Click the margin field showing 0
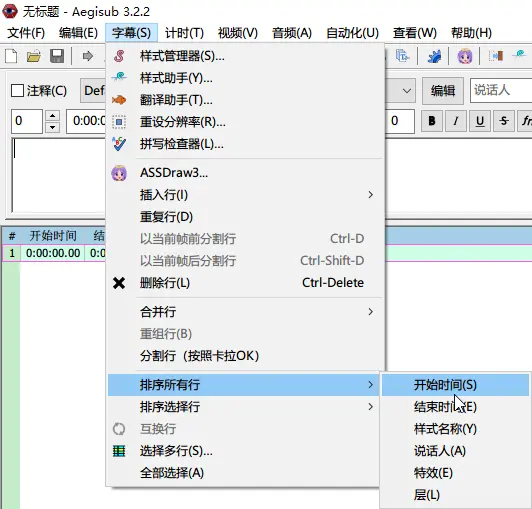 click(x=400, y=121)
